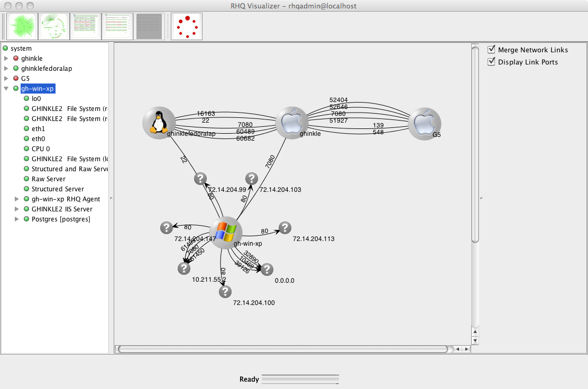Screen dimensions: 588x389
Task: Click unknown node 72.14.204.103
Action: pyautogui.click(x=252, y=179)
